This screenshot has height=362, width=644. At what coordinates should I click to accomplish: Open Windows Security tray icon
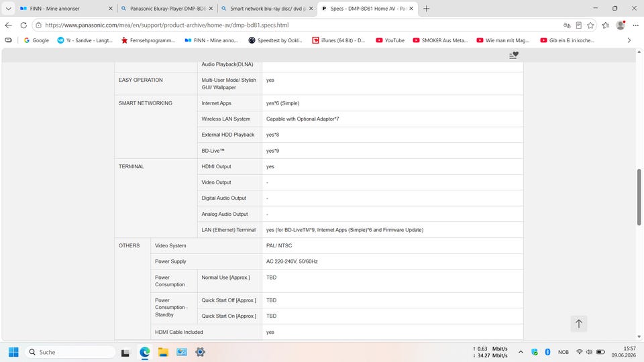tap(535, 352)
